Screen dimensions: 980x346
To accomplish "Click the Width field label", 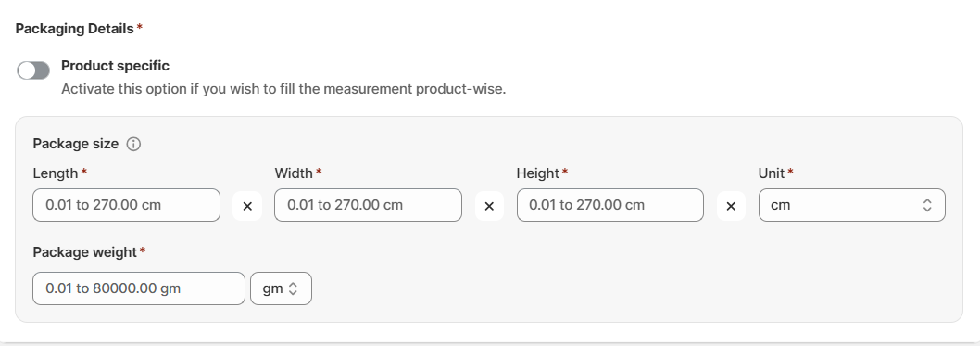I will click(x=294, y=173).
